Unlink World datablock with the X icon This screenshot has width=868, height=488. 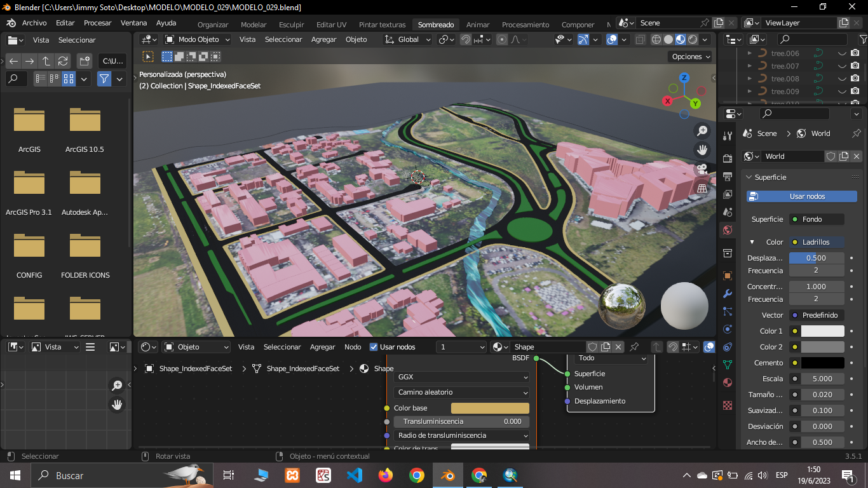857,156
